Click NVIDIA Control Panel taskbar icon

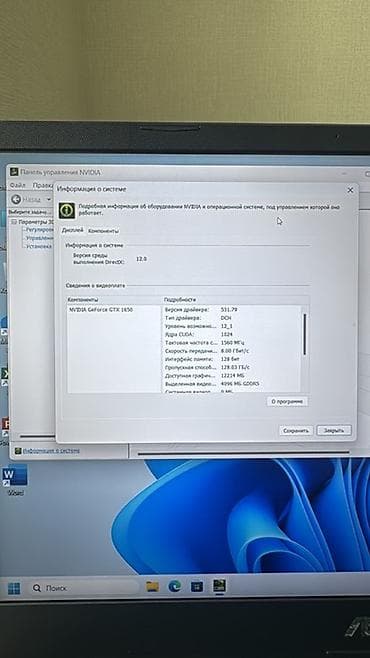[x=219, y=586]
